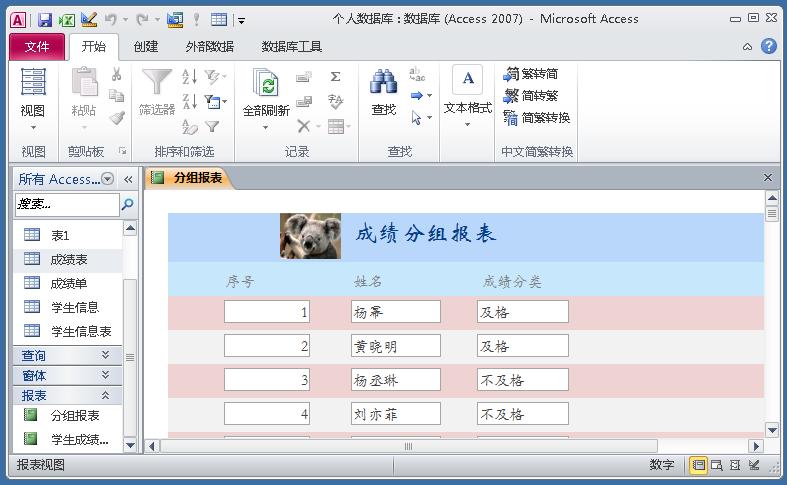Screen dimensions: 787x485
Task: Expand the 窗体 forms group
Action: [67, 375]
